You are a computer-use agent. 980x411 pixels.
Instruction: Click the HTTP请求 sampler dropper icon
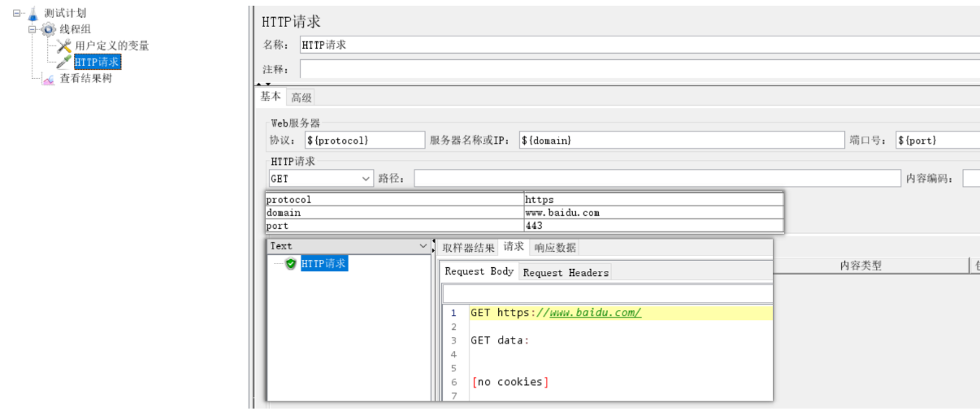[x=64, y=62]
